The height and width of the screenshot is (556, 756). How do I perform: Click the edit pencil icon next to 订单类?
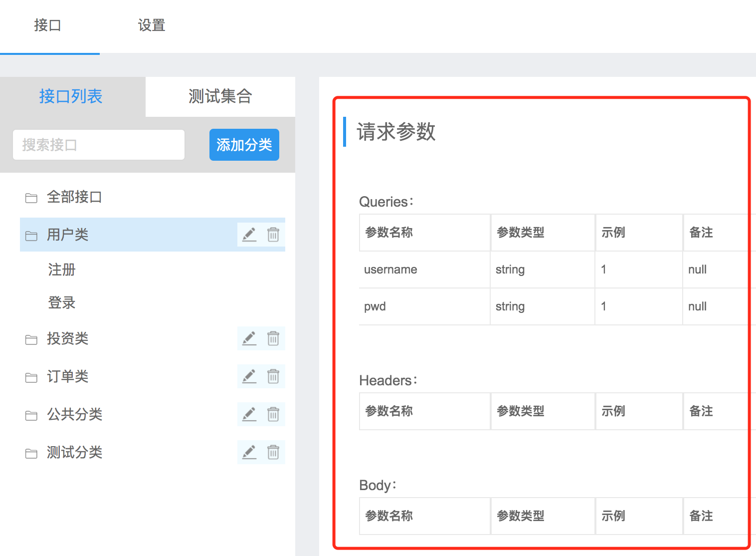point(249,376)
